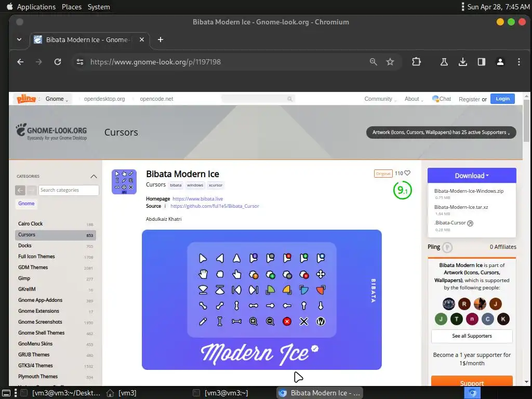Click the pling logo

(x=26, y=99)
